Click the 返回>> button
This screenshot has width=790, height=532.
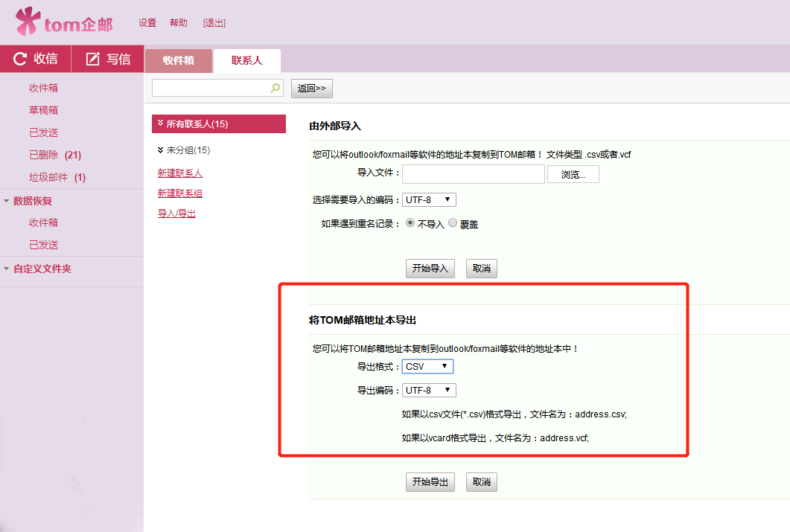click(x=311, y=88)
